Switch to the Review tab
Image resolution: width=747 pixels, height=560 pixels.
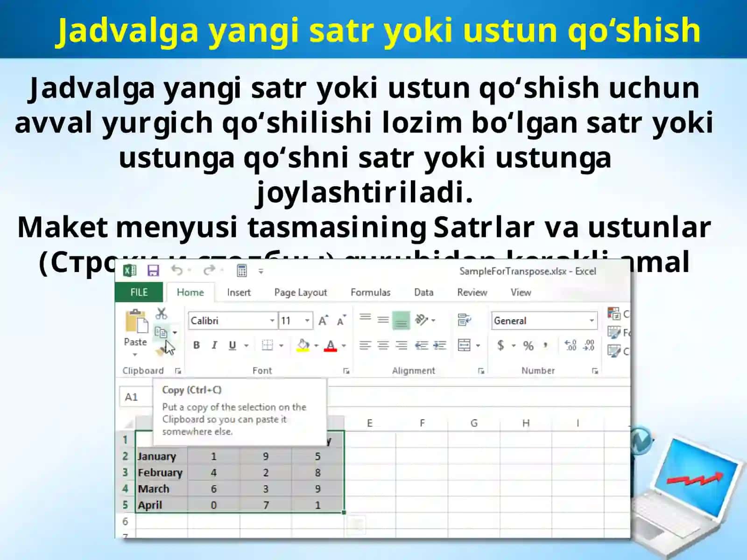472,292
